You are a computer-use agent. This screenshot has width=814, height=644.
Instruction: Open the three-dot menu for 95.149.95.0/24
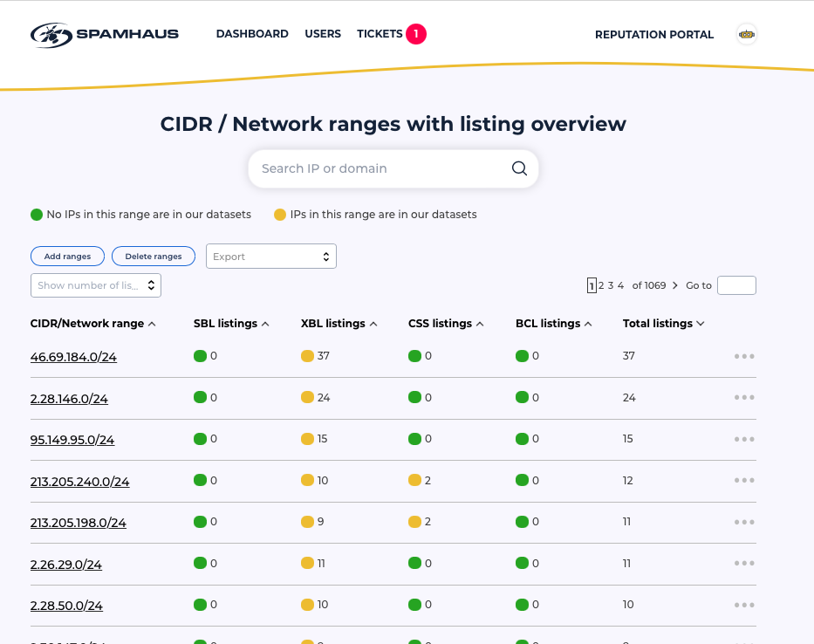click(744, 439)
